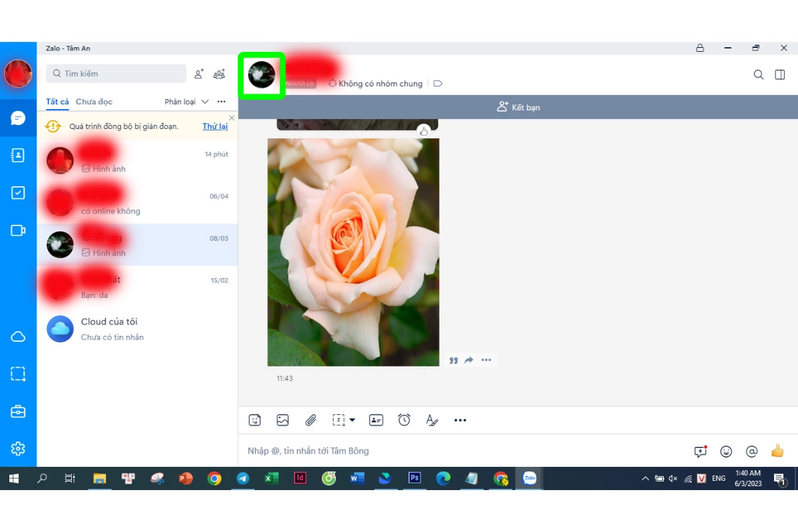
Task: Expand the screenshot tool dropdown arrow
Action: click(x=352, y=420)
